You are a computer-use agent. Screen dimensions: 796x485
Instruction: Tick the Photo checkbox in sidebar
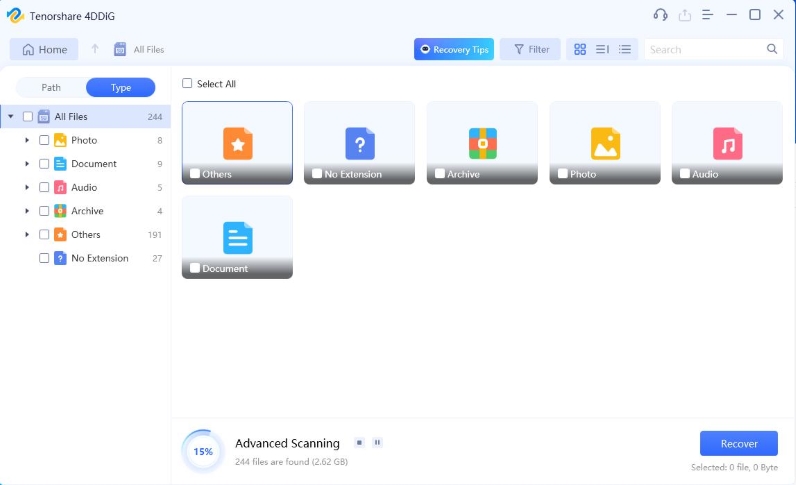[x=44, y=140]
